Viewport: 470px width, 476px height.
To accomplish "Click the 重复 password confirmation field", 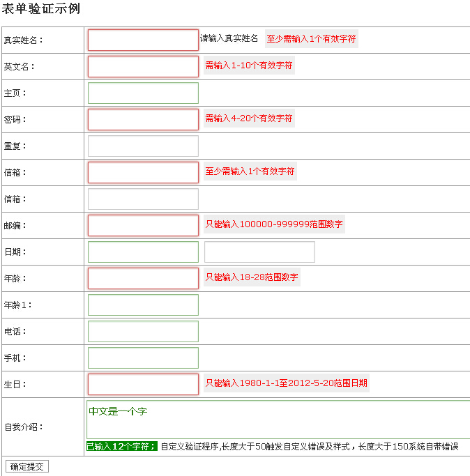I will 143,146.
